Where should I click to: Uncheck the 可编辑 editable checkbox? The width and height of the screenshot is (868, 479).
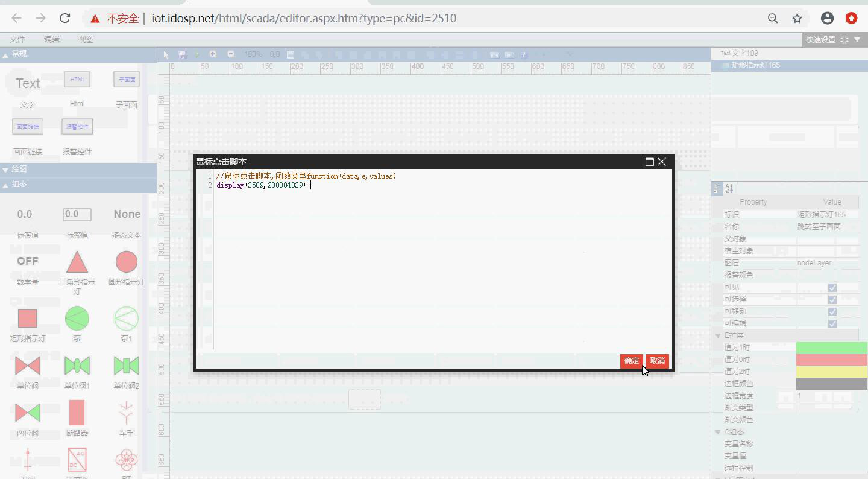[832, 323]
